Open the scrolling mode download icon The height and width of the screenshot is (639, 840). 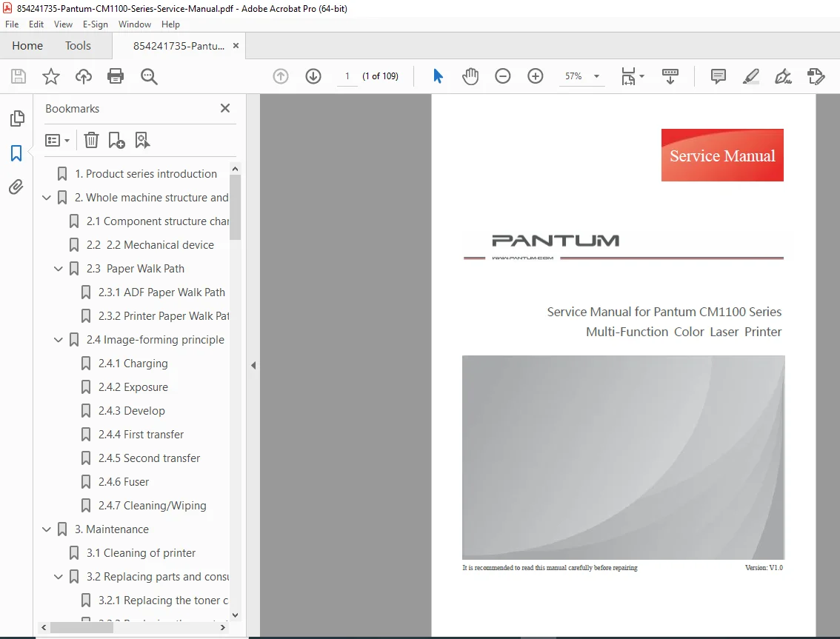(670, 76)
